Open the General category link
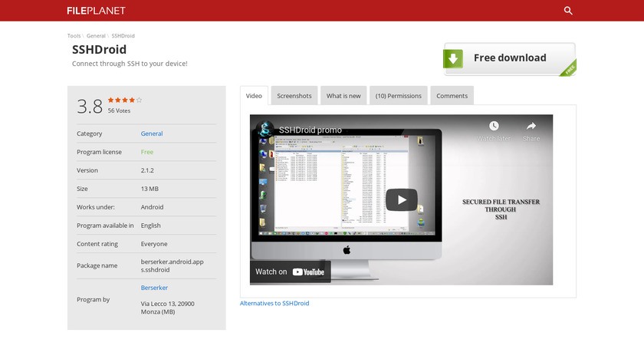Image resolution: width=644 pixels, height=362 pixels. point(152,133)
